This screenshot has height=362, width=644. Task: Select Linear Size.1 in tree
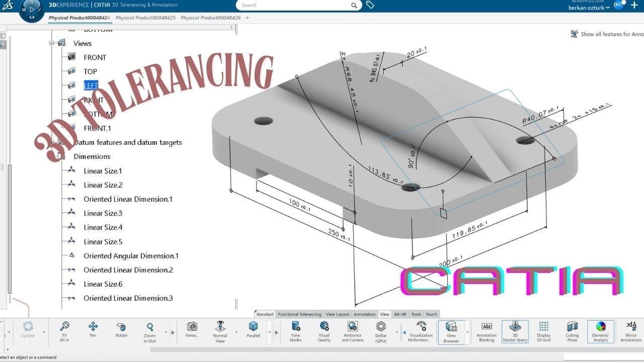click(103, 171)
